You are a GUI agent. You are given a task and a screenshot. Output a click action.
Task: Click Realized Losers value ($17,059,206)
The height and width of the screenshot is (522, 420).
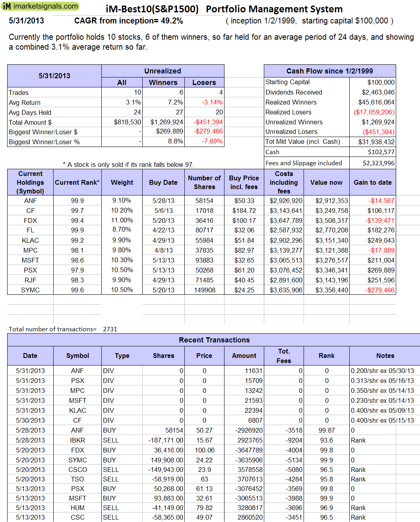coord(374,112)
